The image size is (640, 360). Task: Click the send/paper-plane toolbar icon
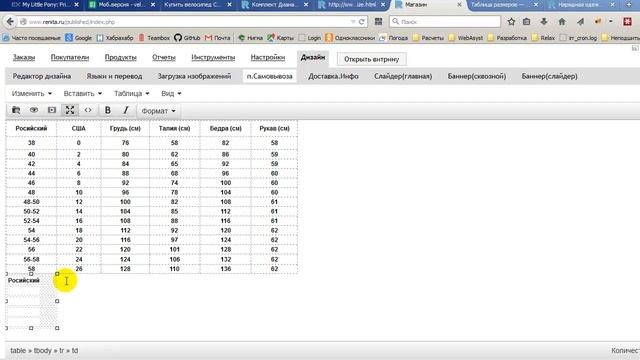(x=580, y=22)
